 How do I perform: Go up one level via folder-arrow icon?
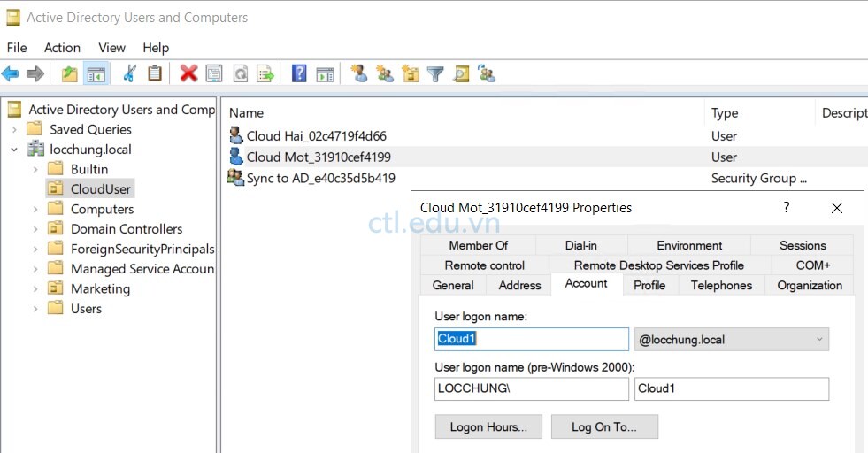tap(70, 73)
